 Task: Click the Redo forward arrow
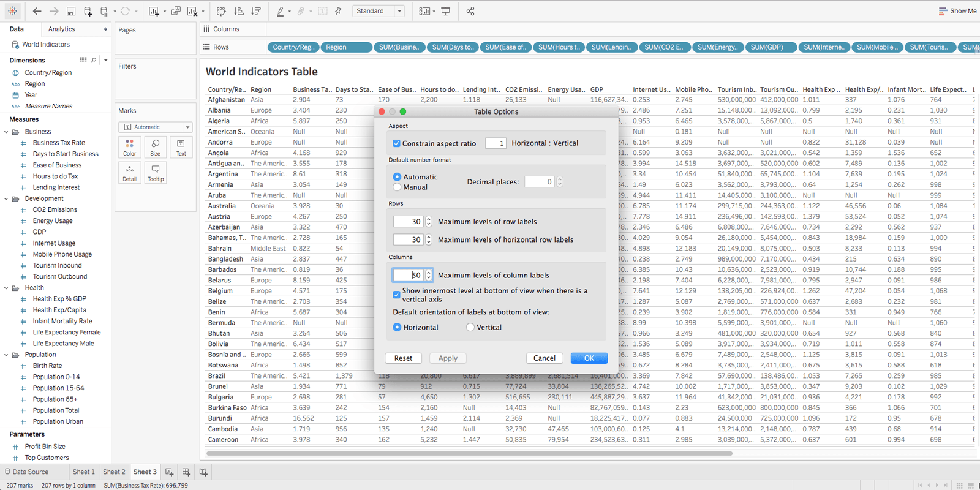(54, 11)
